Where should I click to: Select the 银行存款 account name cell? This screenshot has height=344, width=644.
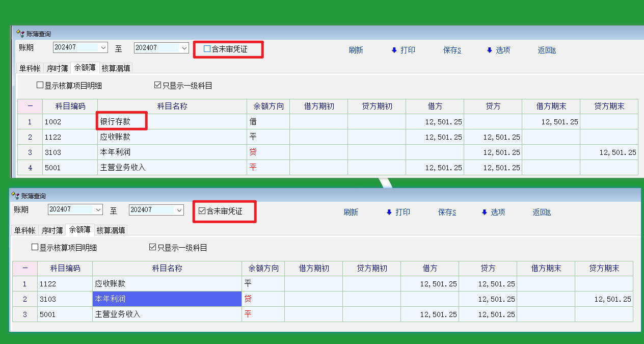[x=122, y=122]
